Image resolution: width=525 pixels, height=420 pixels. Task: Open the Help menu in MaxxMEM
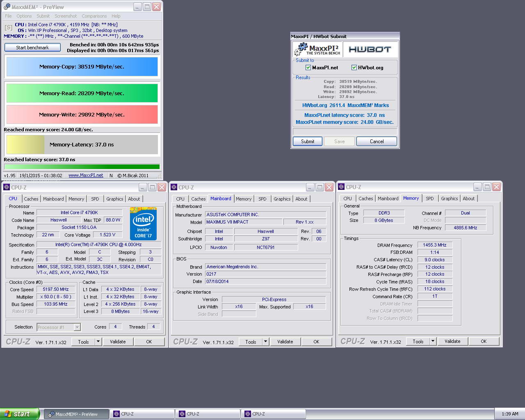coord(116,16)
